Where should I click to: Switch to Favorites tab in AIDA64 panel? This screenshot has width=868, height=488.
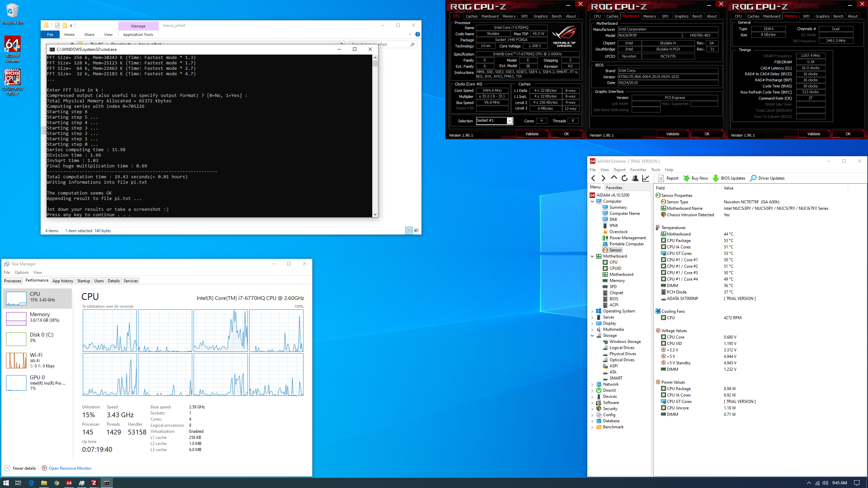click(614, 187)
